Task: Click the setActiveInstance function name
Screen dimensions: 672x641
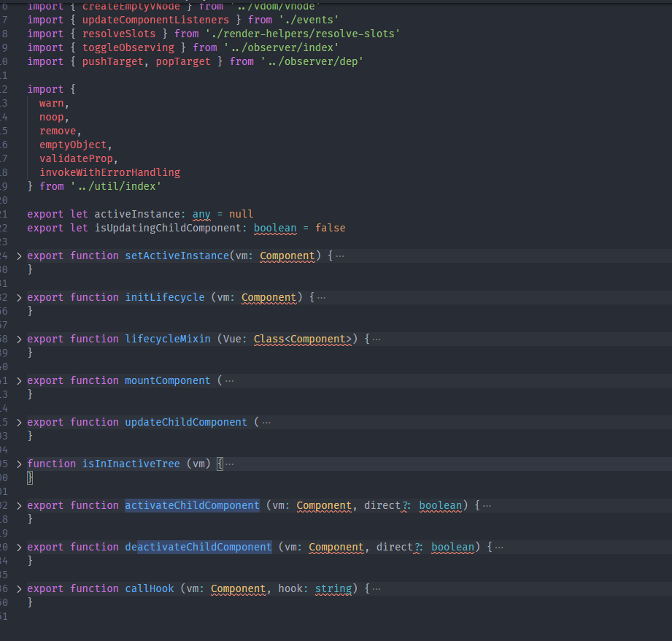Action: point(177,256)
